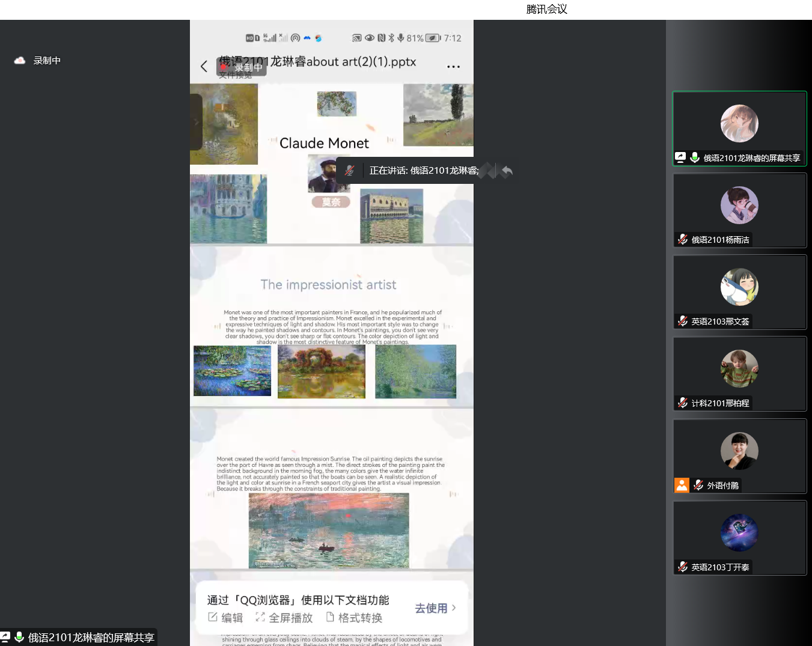This screenshot has width=812, height=646.
Task: Click the 计科2101邢柏程 name label
Action: tap(720, 403)
